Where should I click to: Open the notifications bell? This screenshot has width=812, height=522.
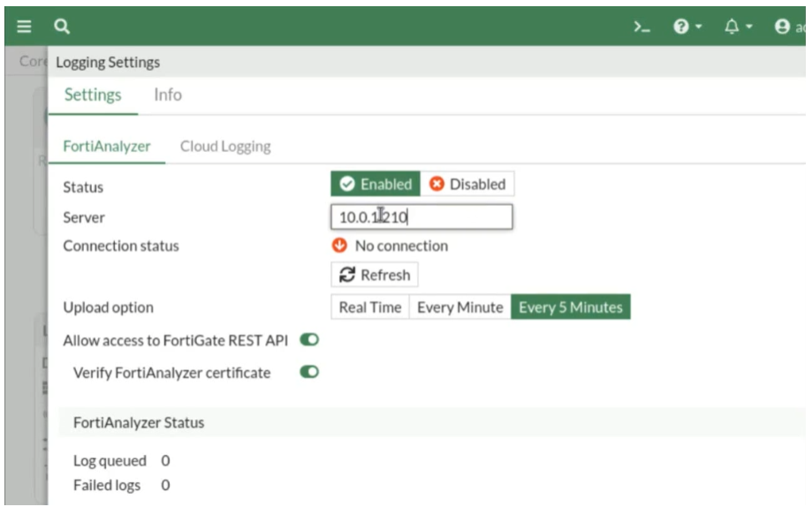point(732,26)
